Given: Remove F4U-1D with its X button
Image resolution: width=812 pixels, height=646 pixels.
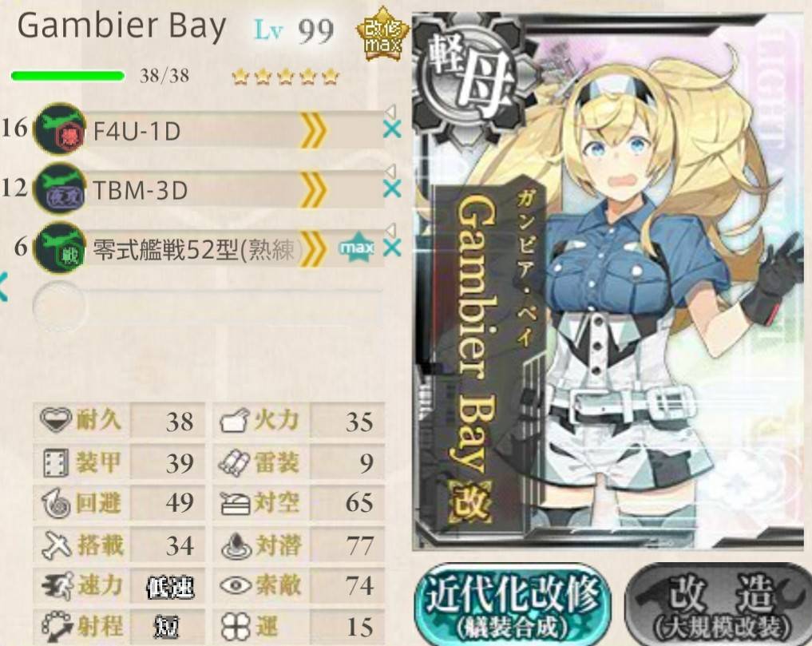Looking at the screenshot, I should [392, 129].
